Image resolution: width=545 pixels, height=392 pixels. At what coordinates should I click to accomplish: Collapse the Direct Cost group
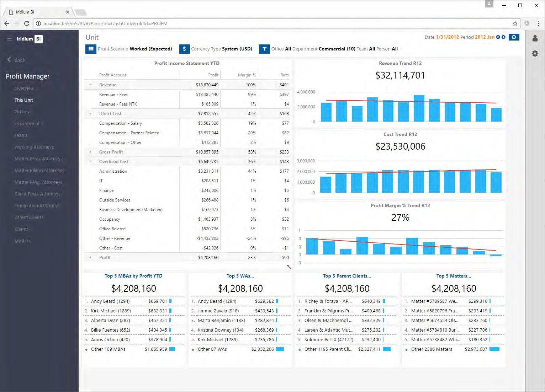(x=90, y=114)
